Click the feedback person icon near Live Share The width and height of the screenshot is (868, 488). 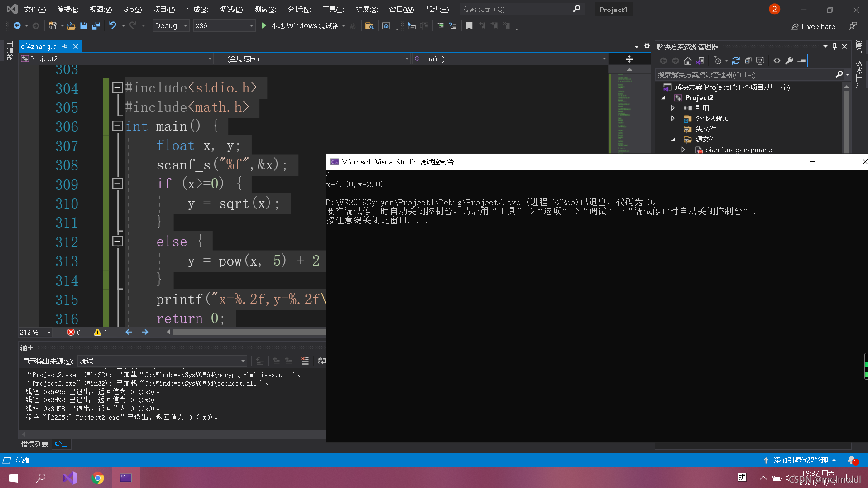(x=853, y=26)
